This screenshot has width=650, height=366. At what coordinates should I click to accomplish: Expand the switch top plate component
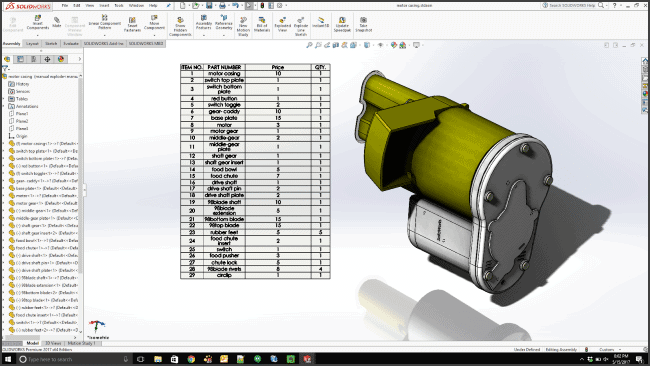(x=4, y=151)
